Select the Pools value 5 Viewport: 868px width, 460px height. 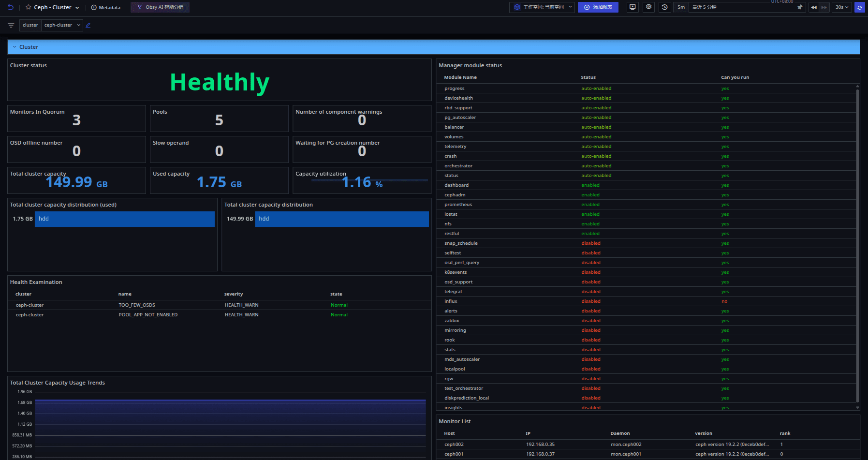[x=219, y=120]
